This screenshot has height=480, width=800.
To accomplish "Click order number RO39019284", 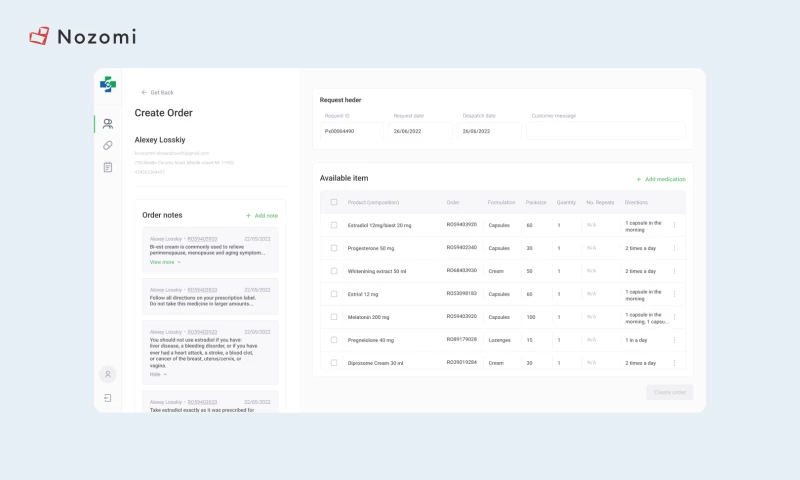I will [461, 362].
